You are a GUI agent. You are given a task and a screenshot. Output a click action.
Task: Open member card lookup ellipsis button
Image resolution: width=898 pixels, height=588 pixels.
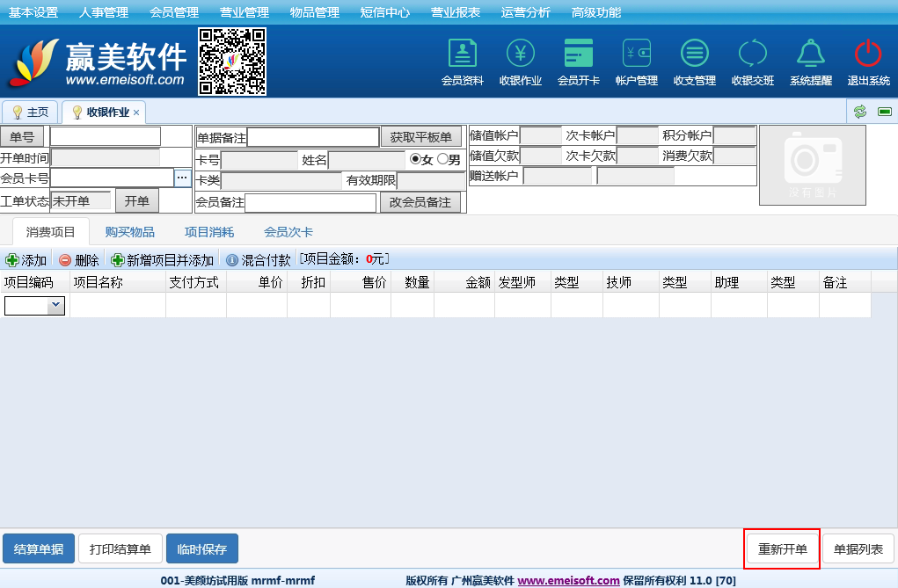click(182, 178)
